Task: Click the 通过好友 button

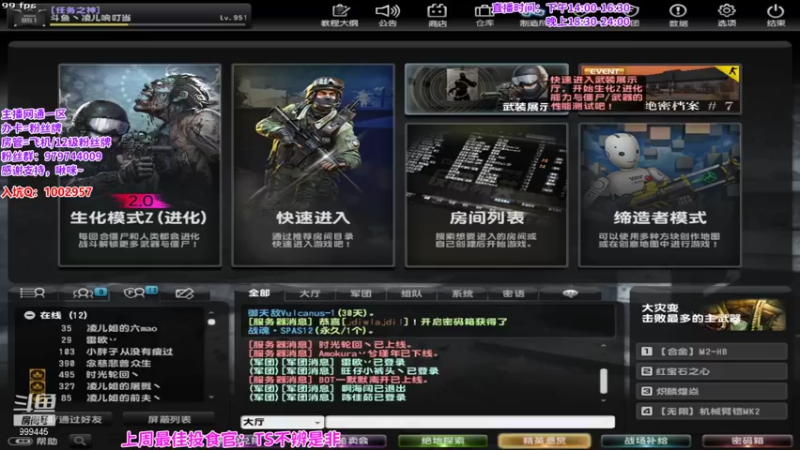Action: pos(80,419)
